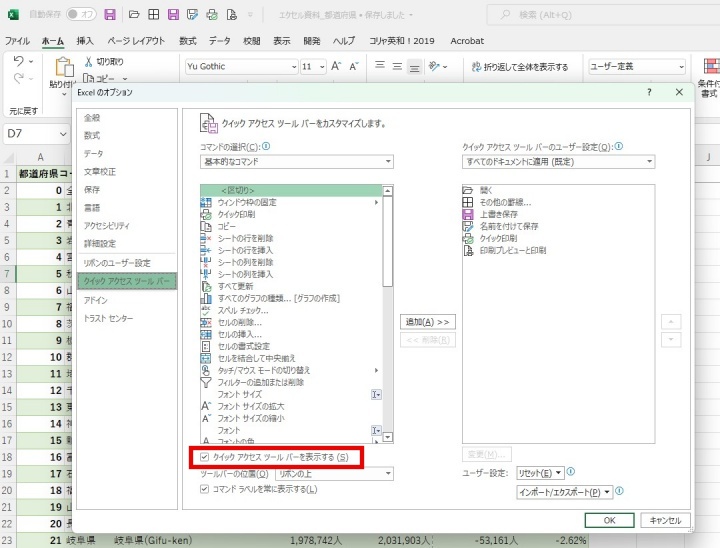Viewport: 720px width, 548px height.
Task: Click the borders grid icon in quick access toolbar
Action: coord(153,15)
